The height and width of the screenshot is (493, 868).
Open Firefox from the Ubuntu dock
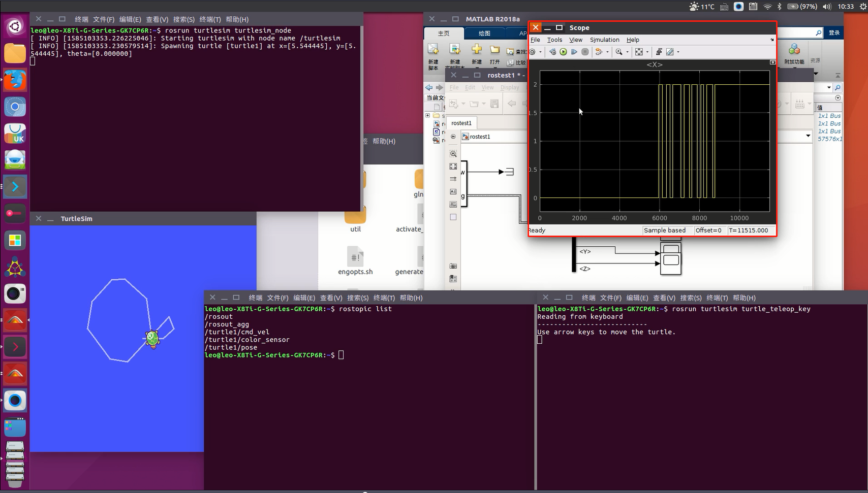click(x=15, y=80)
